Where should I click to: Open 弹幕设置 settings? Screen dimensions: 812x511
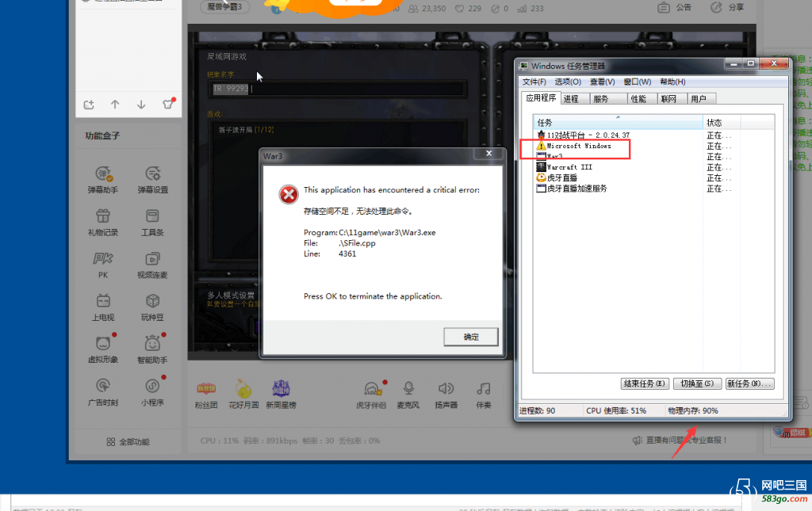click(x=153, y=180)
